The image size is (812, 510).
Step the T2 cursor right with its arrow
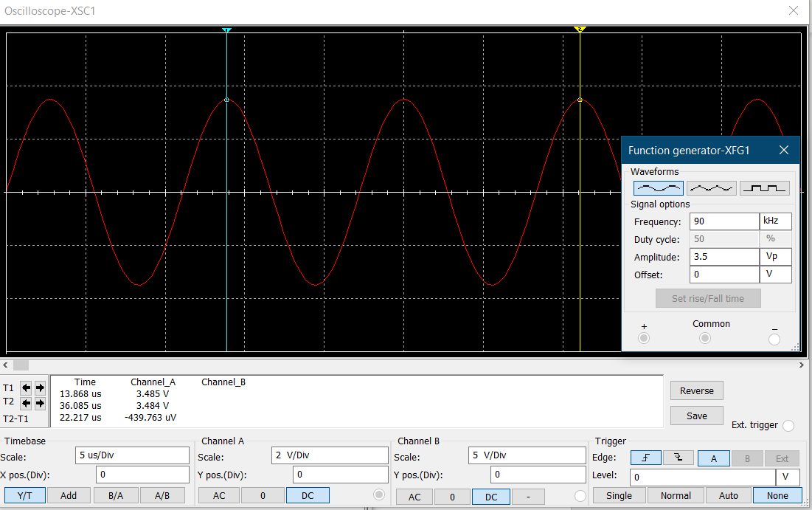coord(39,402)
